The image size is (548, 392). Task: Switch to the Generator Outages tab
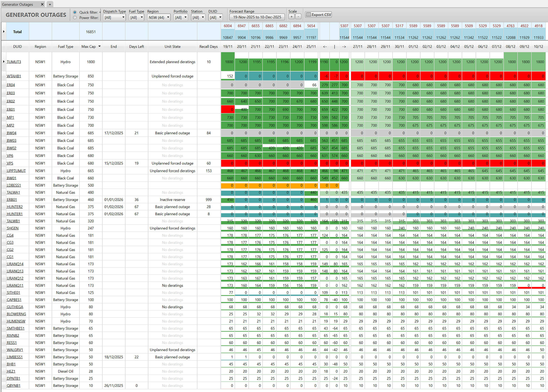17,4
